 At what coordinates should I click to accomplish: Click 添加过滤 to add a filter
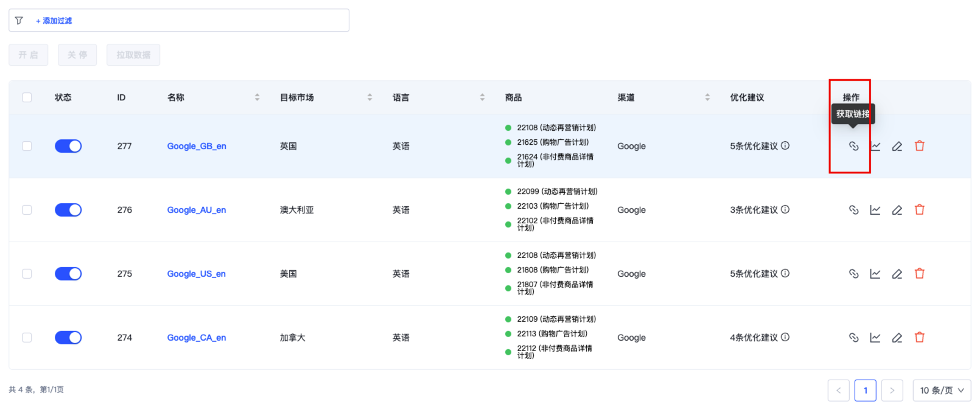(54, 21)
